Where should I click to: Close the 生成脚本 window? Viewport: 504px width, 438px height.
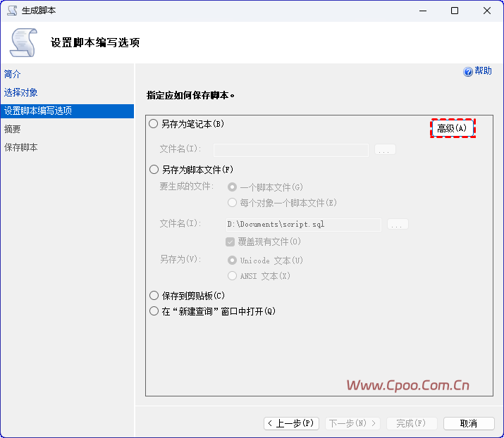487,11
